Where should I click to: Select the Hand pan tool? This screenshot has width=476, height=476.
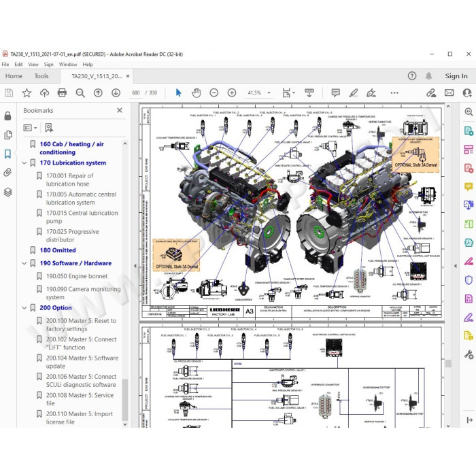196,92
